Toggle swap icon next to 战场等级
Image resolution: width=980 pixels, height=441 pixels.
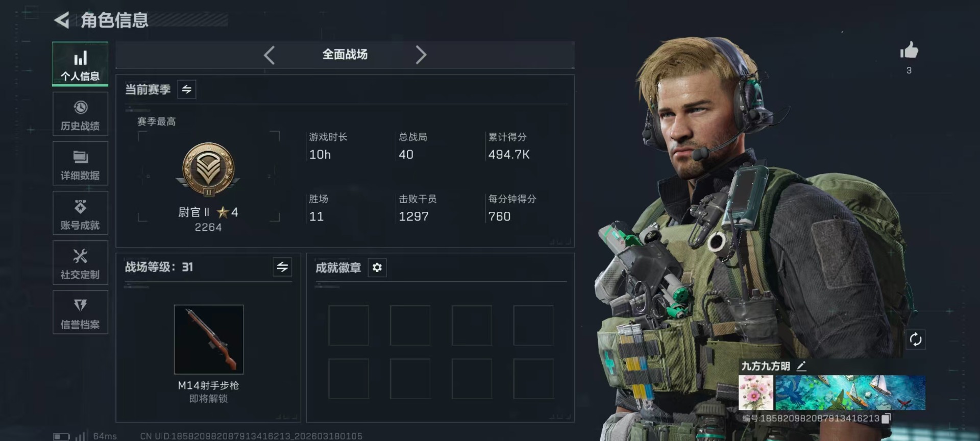pos(282,267)
